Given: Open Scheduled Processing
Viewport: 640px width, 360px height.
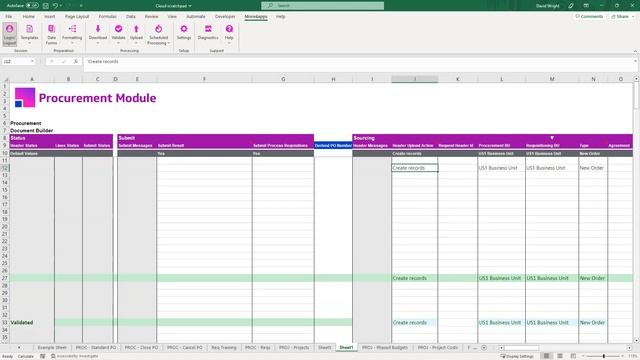Looking at the screenshot, I should 158,34.
